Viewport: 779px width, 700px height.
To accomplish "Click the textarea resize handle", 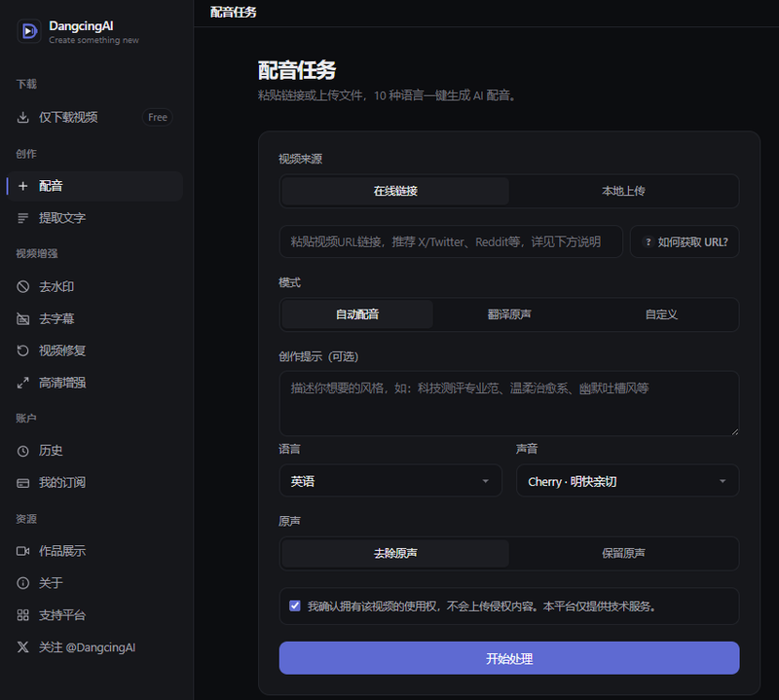I will pos(735,431).
